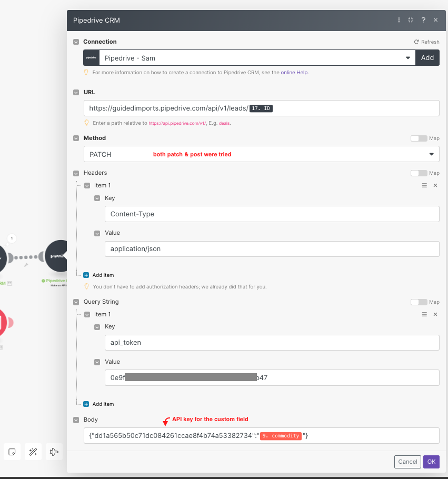This screenshot has width=448, height=479.
Task: Open help via the question mark icon
Action: click(423, 20)
